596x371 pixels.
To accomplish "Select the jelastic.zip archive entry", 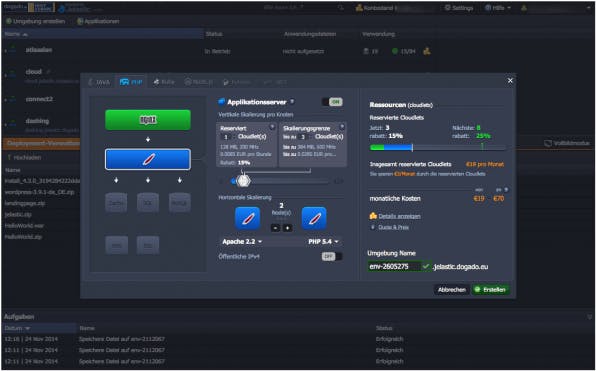I will pyautogui.click(x=18, y=214).
